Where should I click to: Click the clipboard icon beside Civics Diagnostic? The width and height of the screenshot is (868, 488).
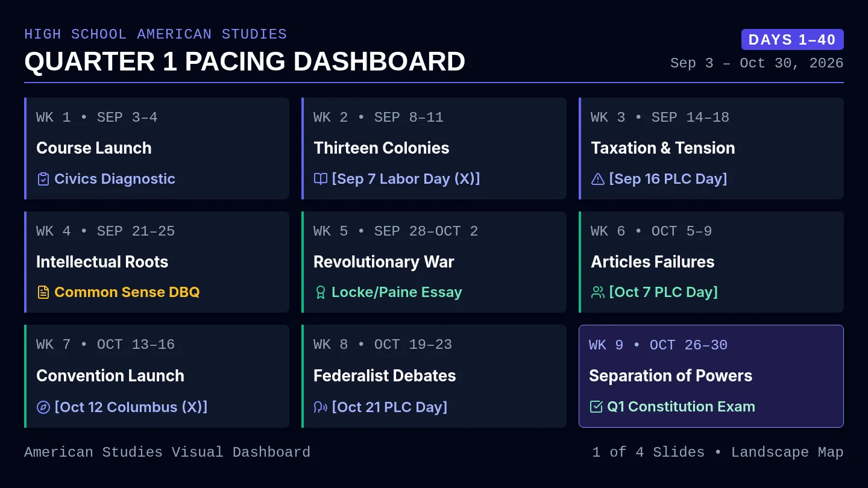click(43, 179)
